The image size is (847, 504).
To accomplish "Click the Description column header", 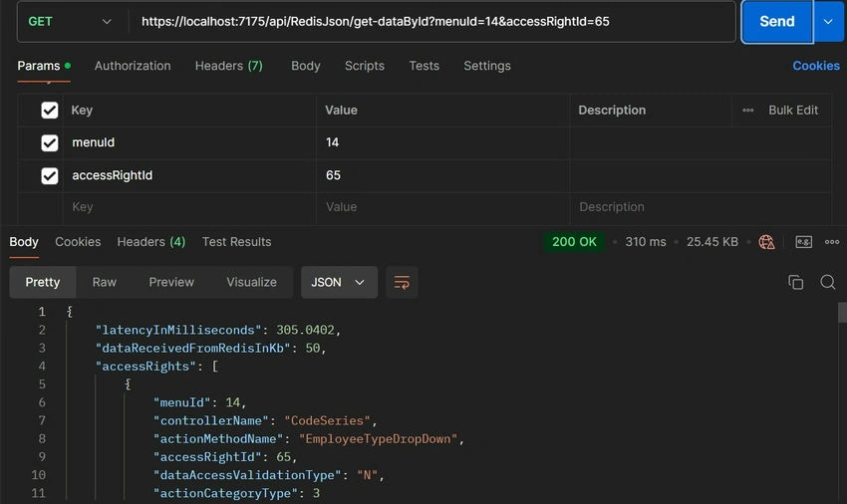I will [612, 111].
